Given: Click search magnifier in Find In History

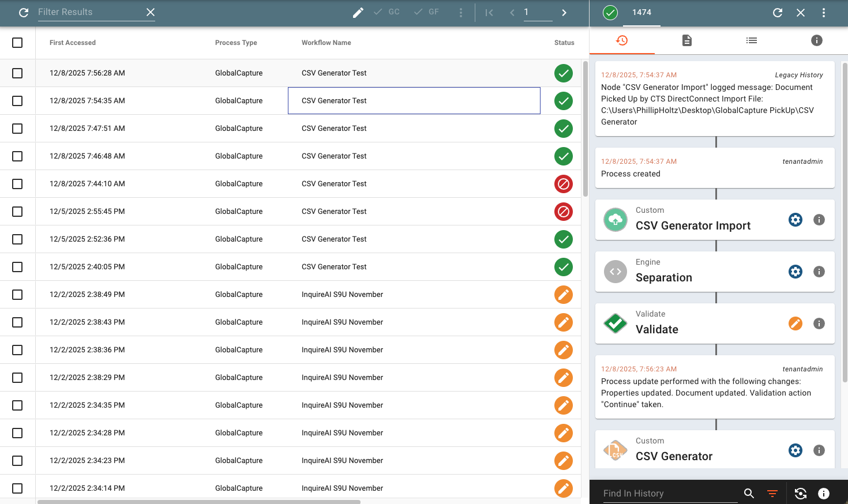Looking at the screenshot, I should pyautogui.click(x=749, y=493).
